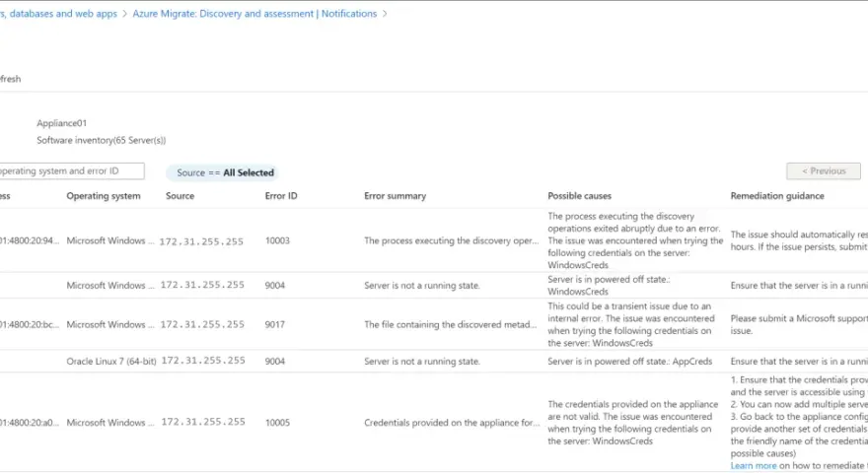
Task: Open the 'Source == All Selected' filter pill
Action: [x=222, y=172]
